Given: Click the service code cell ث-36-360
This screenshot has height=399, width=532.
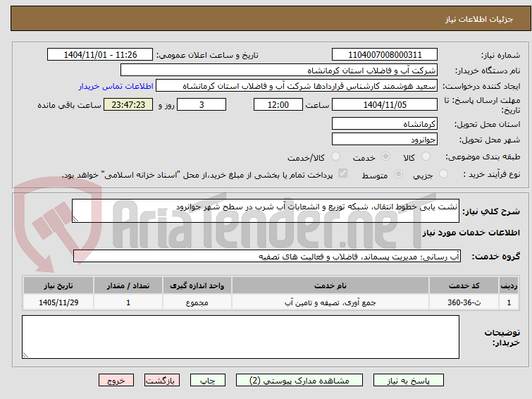Looking at the screenshot, I should 464,302.
